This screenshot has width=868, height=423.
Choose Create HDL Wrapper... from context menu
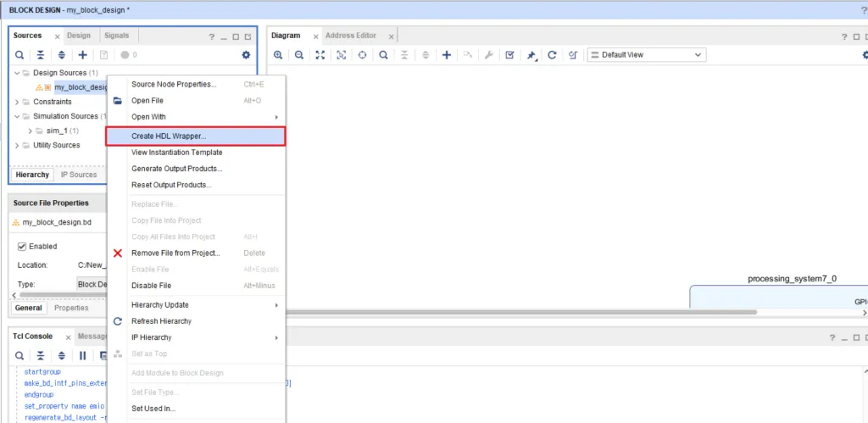pyautogui.click(x=196, y=136)
